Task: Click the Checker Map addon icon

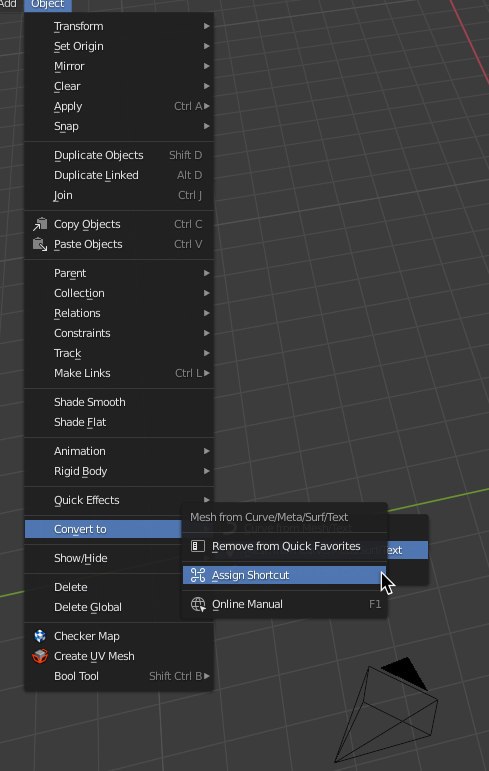Action: coord(40,636)
